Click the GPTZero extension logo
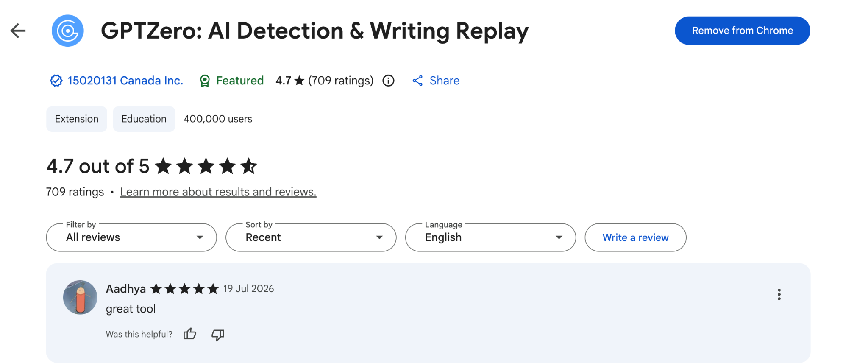Viewport: 868px width, 363px height. 68,31
